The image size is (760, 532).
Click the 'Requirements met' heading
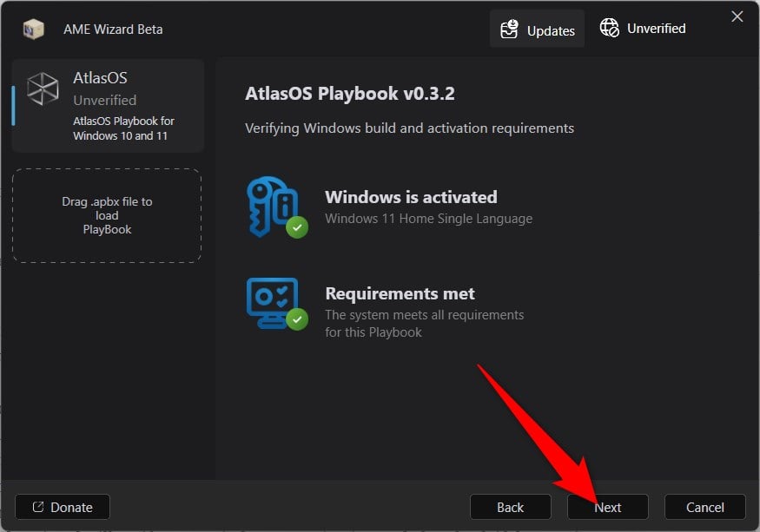pos(400,293)
